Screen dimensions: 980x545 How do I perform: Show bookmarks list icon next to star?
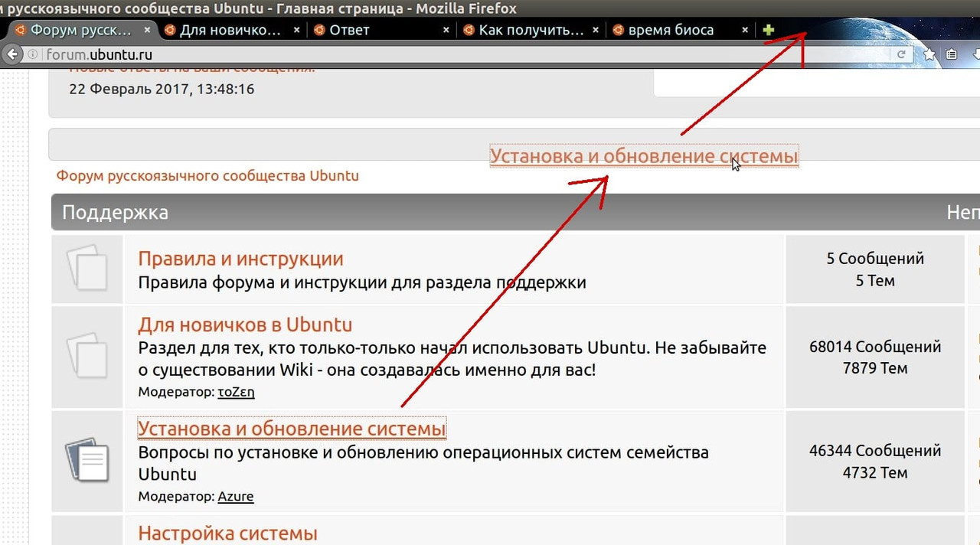click(x=952, y=54)
